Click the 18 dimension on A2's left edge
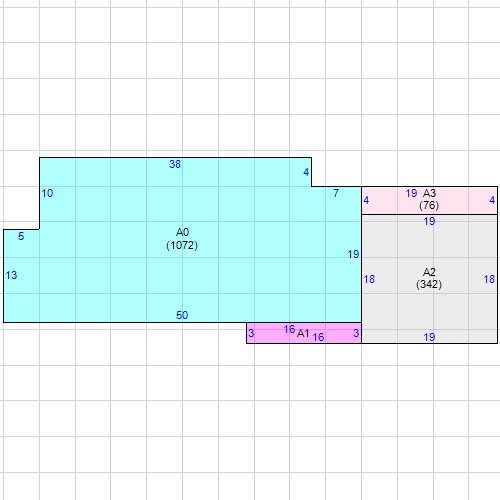The width and height of the screenshot is (500, 500). point(369,279)
